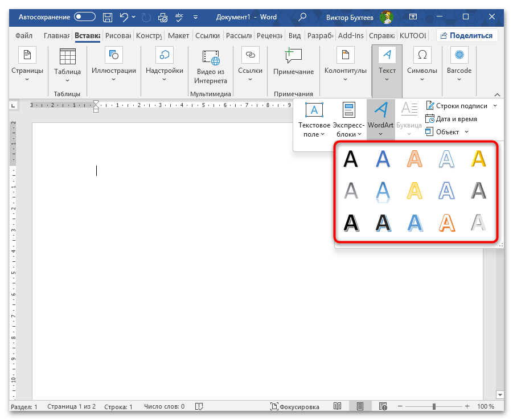513x420 pixels.
Task: Expand the Таблица dropdown
Action: pyautogui.click(x=67, y=65)
